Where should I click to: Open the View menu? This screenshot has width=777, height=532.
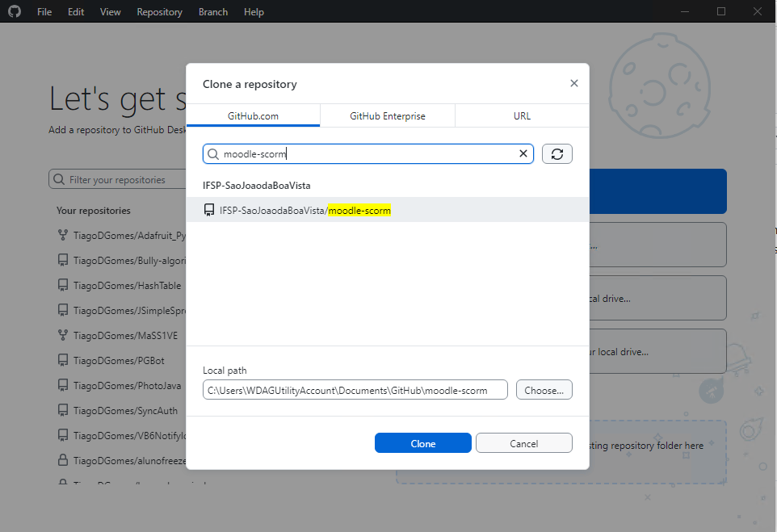pos(110,12)
